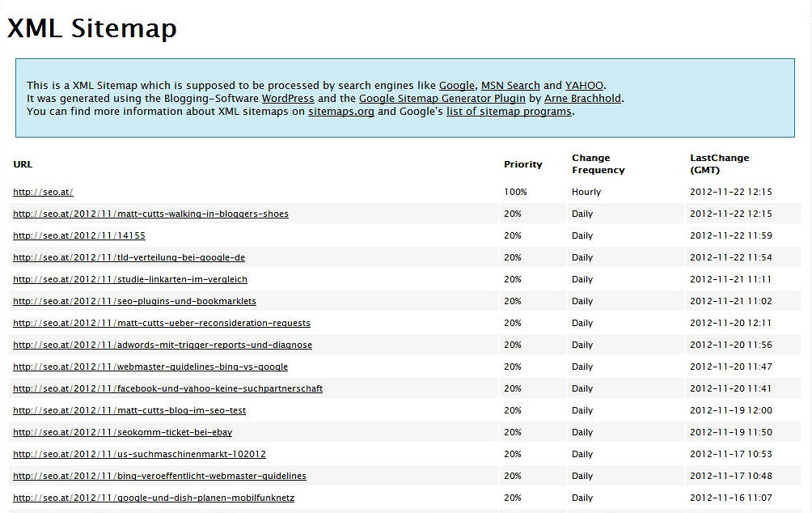
Task: Click the Priority column header
Action: (522, 164)
